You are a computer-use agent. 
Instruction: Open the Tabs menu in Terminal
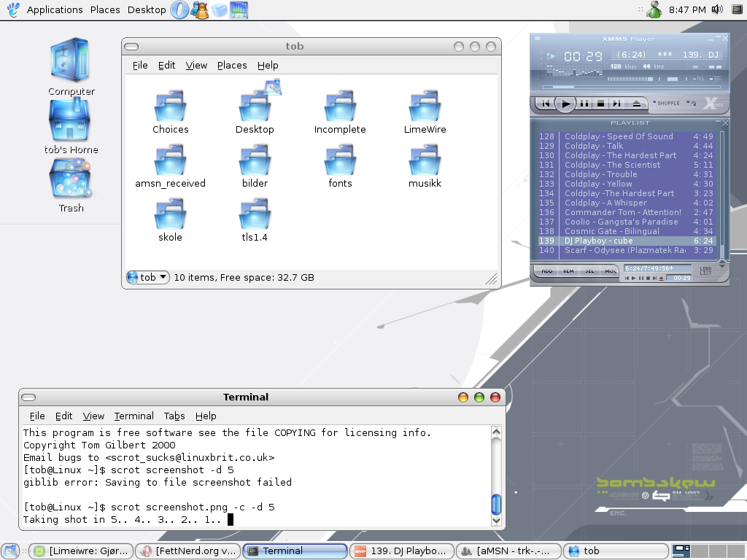pyautogui.click(x=174, y=416)
